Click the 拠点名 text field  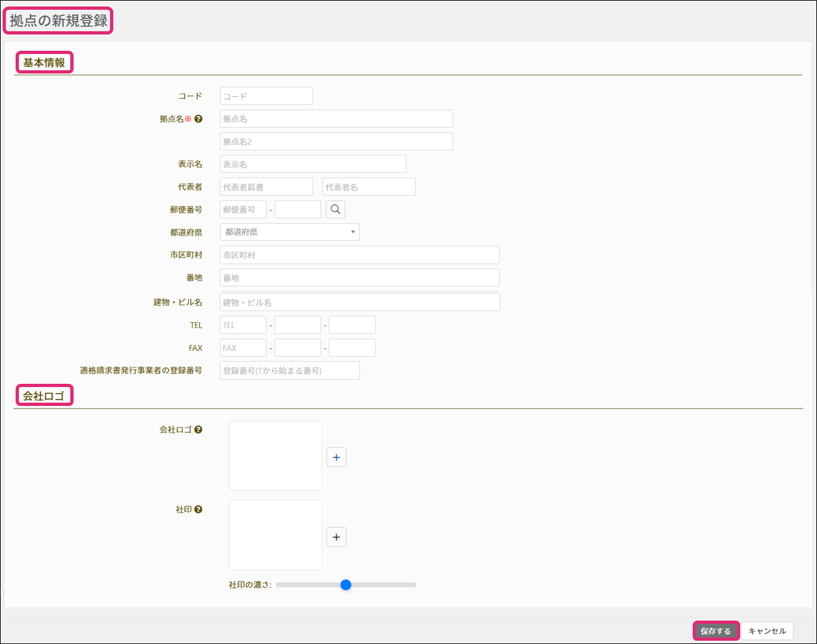336,119
